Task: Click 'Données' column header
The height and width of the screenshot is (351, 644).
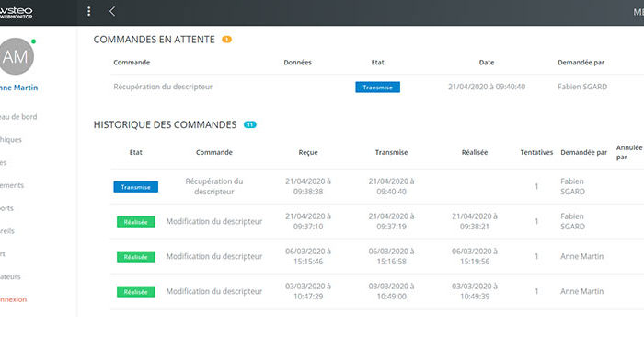Action: click(298, 63)
